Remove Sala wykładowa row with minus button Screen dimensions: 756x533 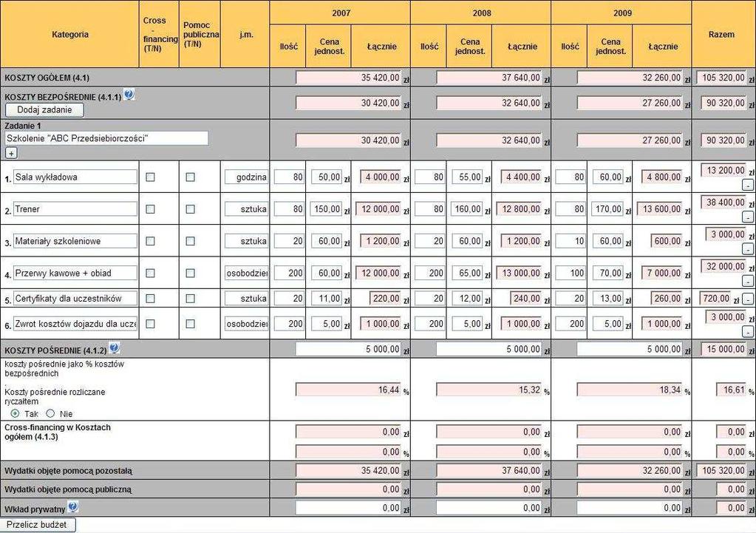point(747,186)
